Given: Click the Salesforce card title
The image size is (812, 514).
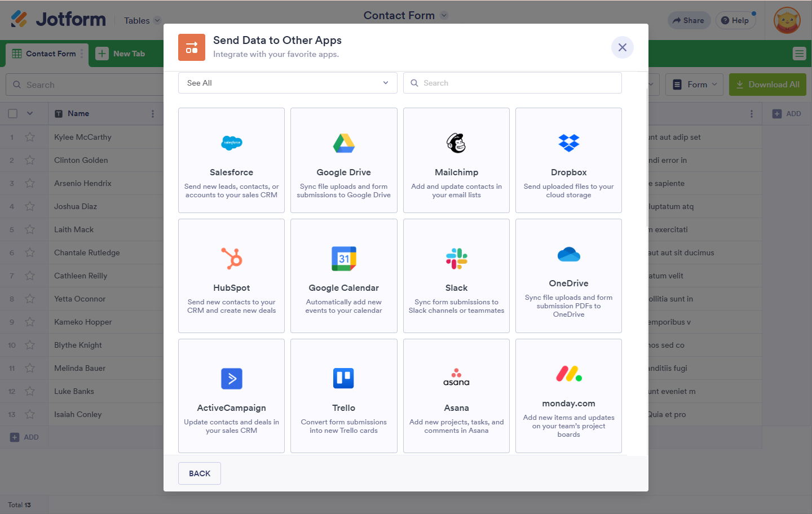Looking at the screenshot, I should pos(232,172).
